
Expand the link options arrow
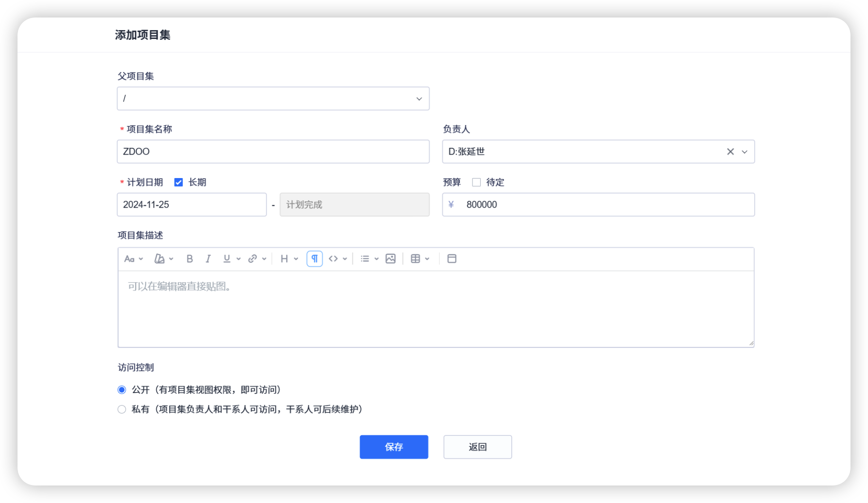click(264, 259)
